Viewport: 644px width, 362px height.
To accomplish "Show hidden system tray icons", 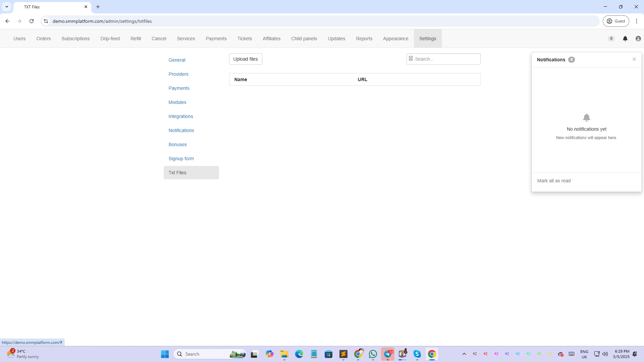I will pos(464,354).
